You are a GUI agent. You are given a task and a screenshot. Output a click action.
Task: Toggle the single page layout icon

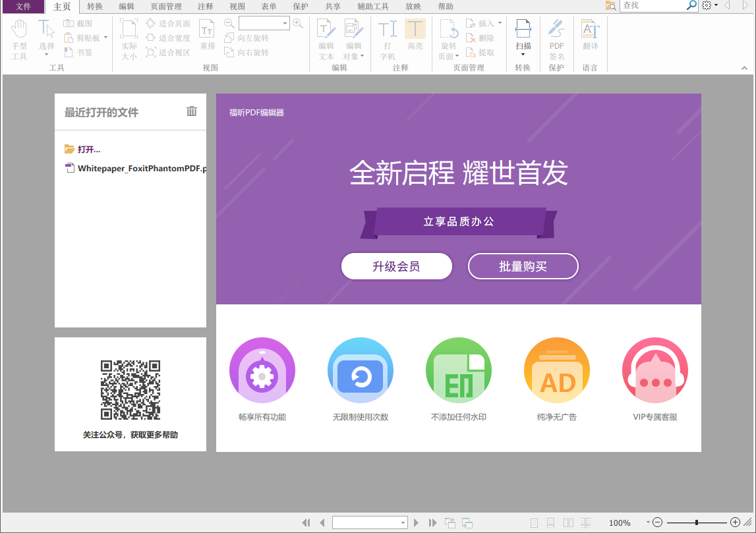tap(534, 522)
